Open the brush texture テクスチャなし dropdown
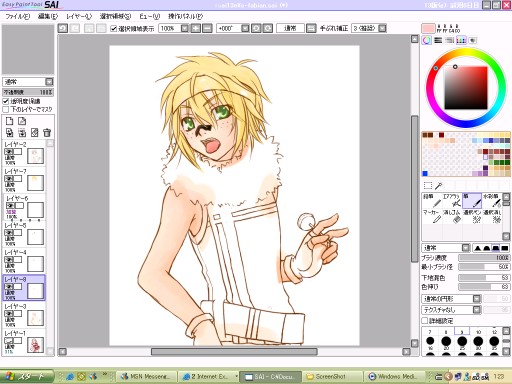The width and height of the screenshot is (512, 384). [x=477, y=310]
